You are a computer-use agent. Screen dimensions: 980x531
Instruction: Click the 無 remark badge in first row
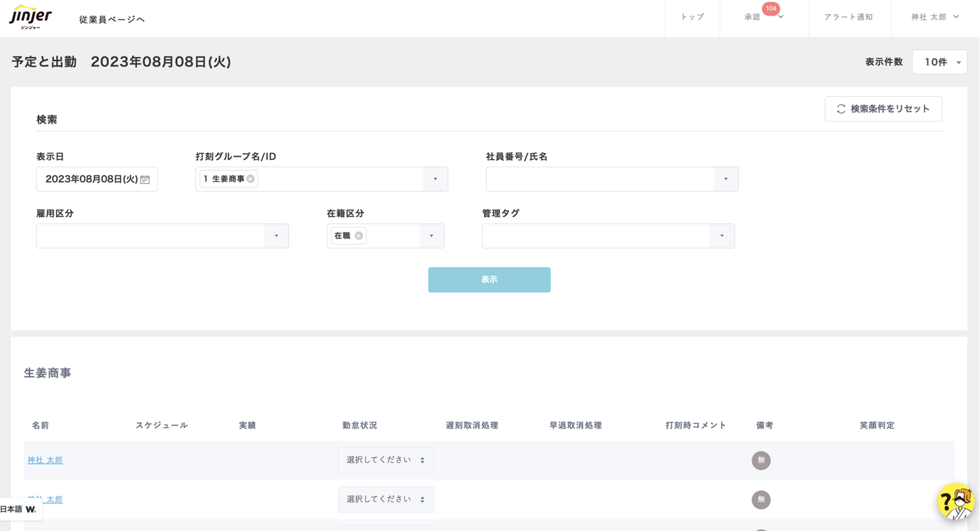[761, 461]
